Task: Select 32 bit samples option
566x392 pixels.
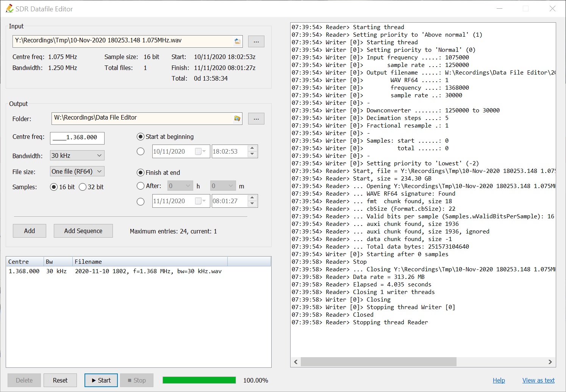Action: click(83, 187)
